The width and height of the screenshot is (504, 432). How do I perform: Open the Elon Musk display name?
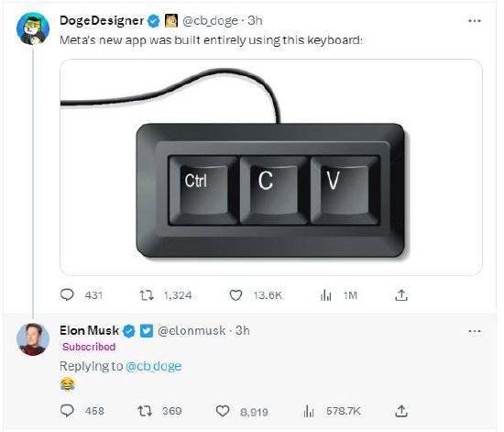click(89, 331)
